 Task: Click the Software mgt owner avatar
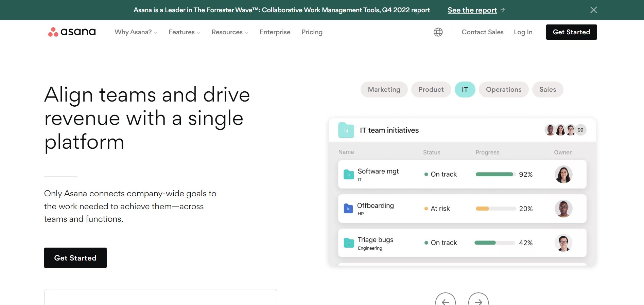coord(563,174)
